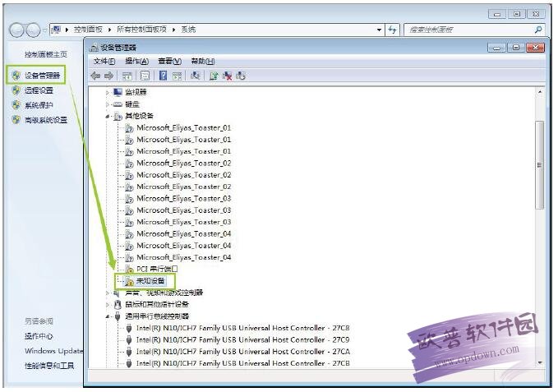Click the Forward arrow in Device Manager toolbar

point(109,76)
